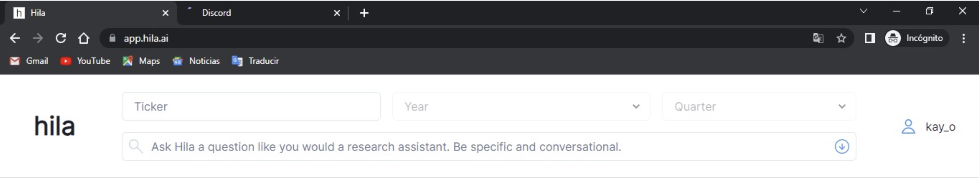
Task: Click the translate page icon in the address bar
Action: [818, 38]
